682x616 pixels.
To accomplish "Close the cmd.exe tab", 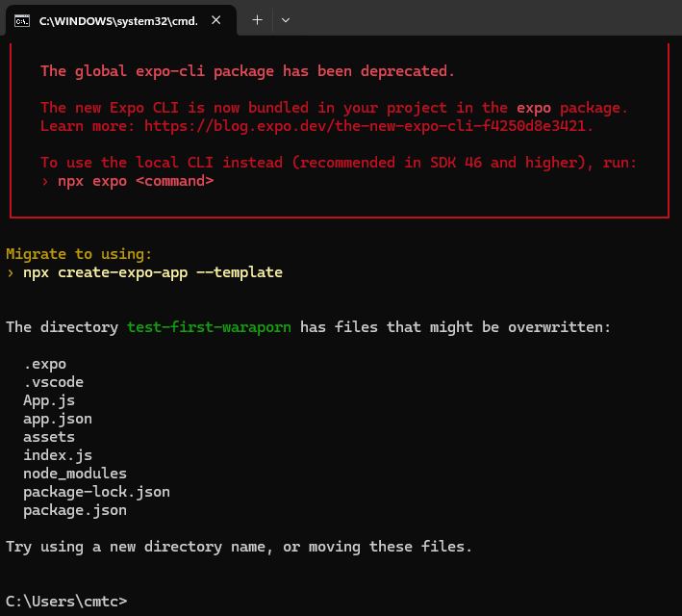I will (222, 20).
